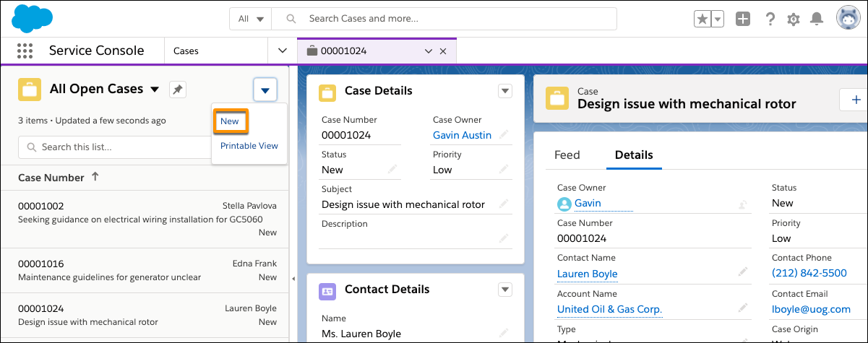Focus the Search Cases and more field

click(x=444, y=19)
